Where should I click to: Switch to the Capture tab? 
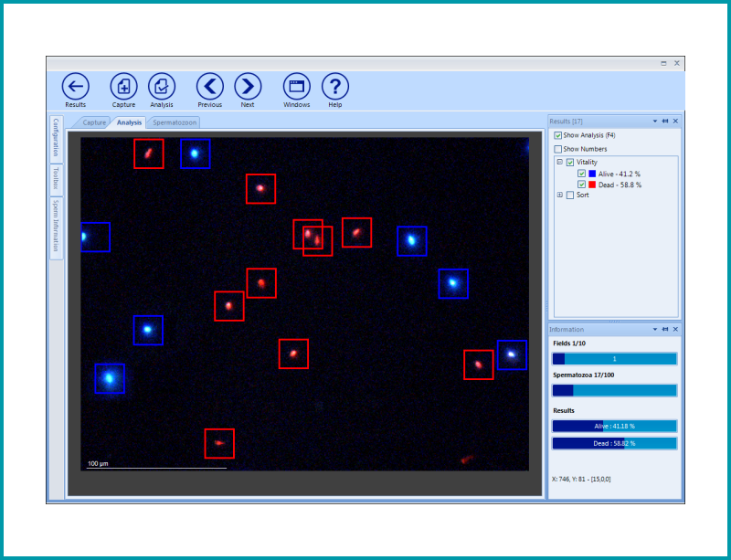click(x=94, y=122)
